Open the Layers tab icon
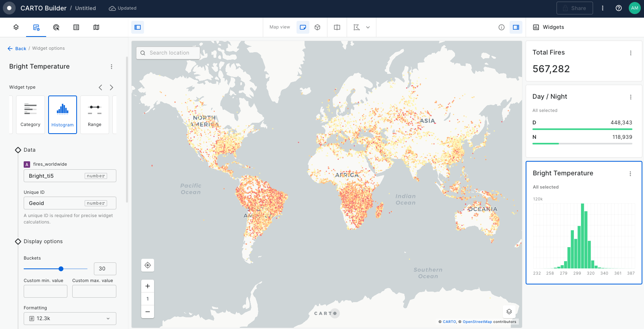Viewport: 644px width, 329px height. pos(16,27)
